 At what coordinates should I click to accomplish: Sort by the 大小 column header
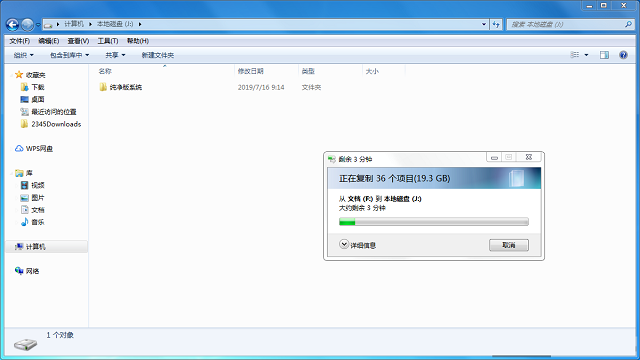click(372, 71)
